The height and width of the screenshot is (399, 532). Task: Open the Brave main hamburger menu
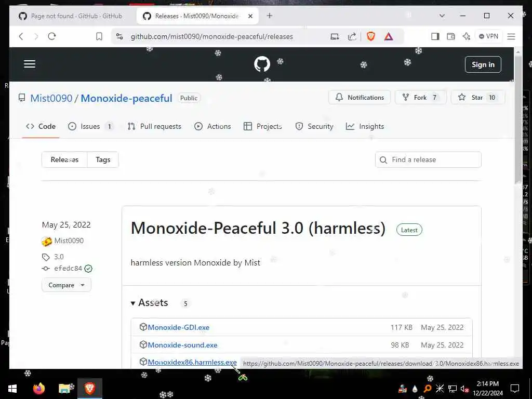pos(511,36)
